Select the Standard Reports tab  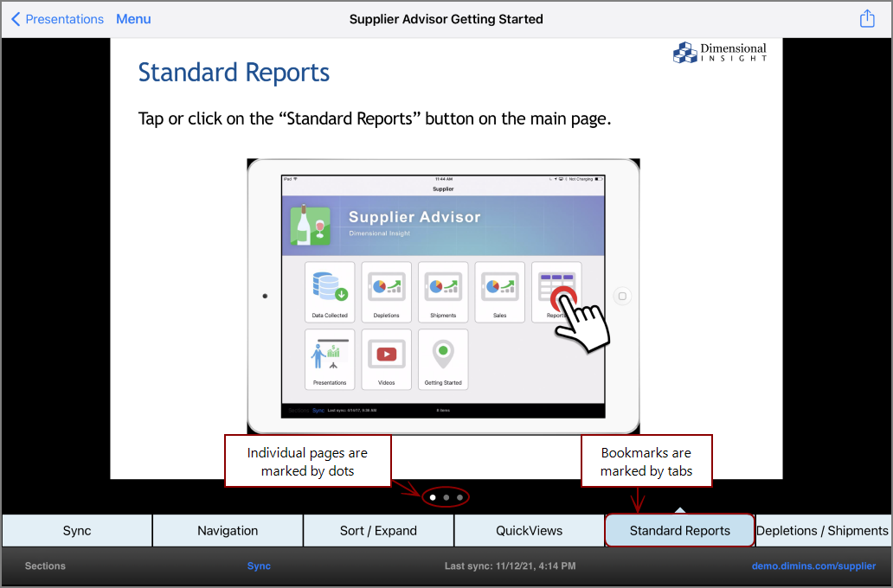pos(679,530)
